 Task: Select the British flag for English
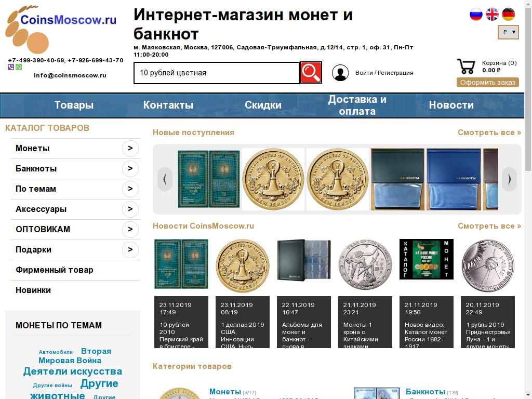492,15
